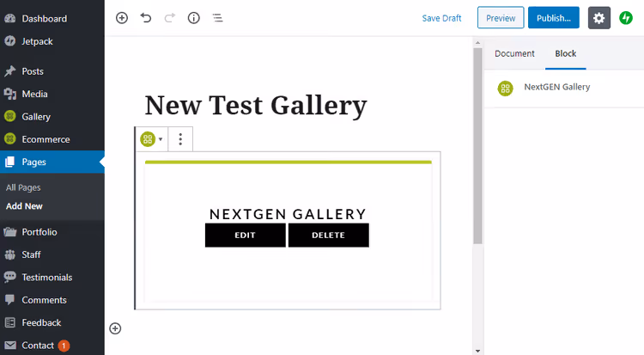
Task: Open block navigation list icon
Action: 217,18
